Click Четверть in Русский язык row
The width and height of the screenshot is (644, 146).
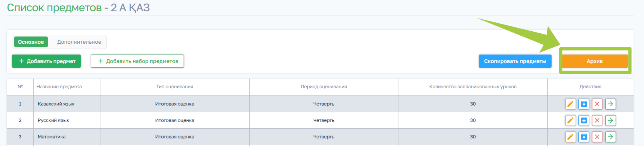tap(324, 120)
